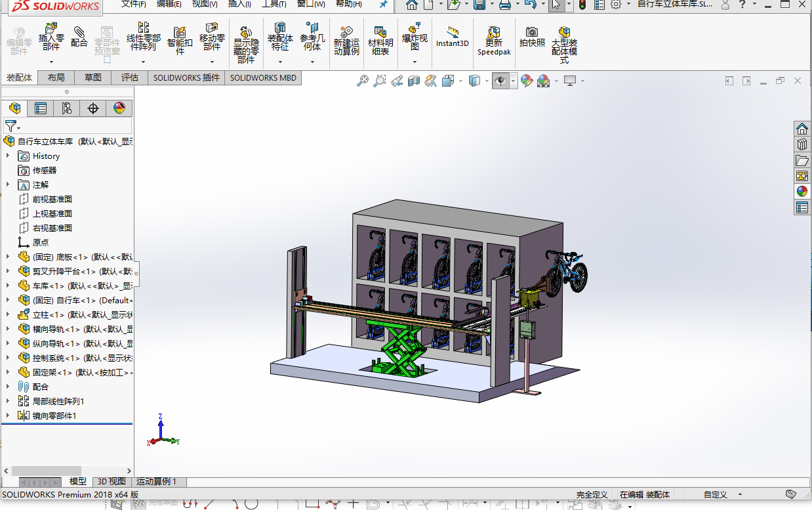Switch to 草图 (Sketch) tab
The height and width of the screenshot is (510, 812).
pos(93,77)
